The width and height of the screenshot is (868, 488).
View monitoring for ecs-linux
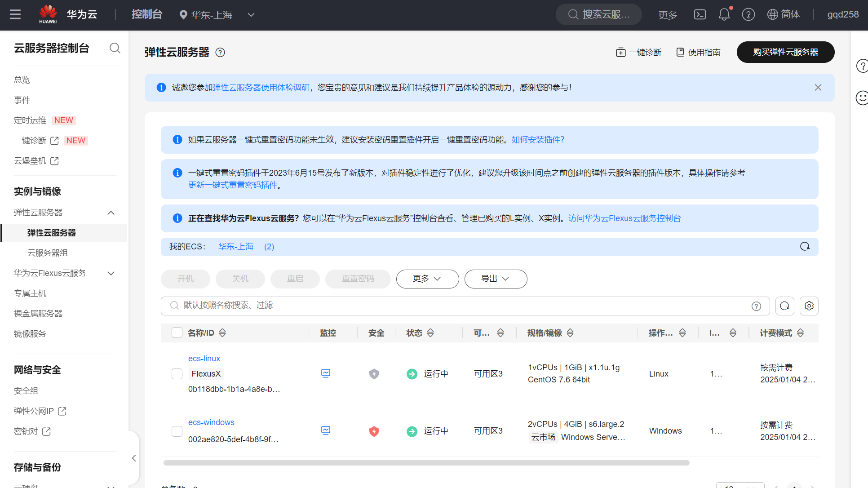(326, 373)
